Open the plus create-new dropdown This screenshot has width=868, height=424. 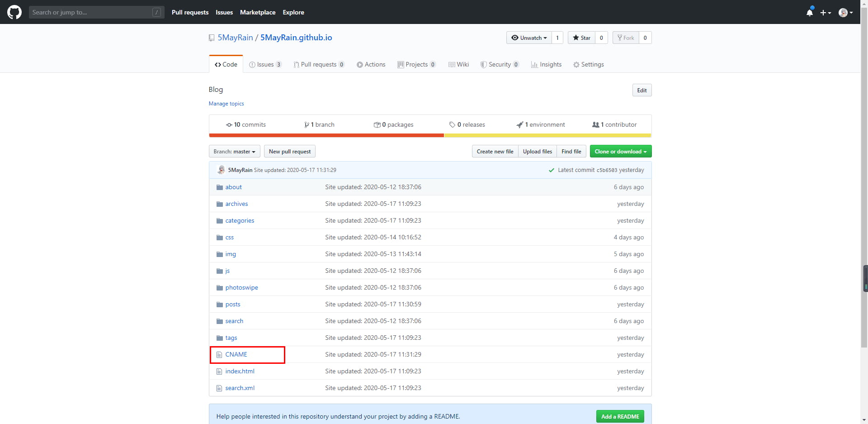tap(826, 13)
